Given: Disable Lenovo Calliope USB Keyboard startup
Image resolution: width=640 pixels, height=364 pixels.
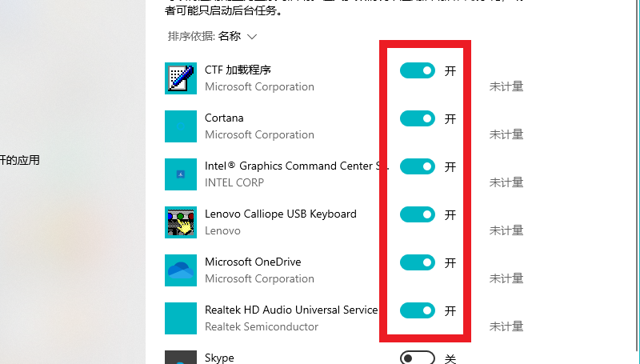Looking at the screenshot, I should [417, 214].
